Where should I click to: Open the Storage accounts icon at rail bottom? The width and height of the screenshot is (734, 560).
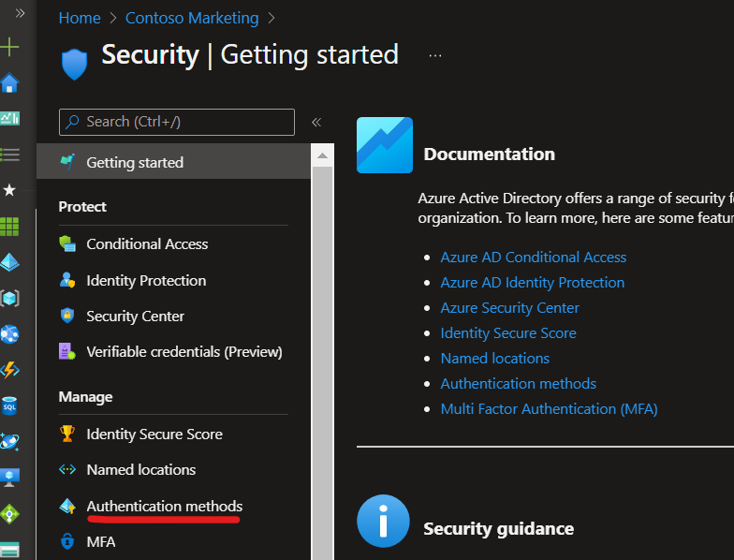(x=9, y=550)
